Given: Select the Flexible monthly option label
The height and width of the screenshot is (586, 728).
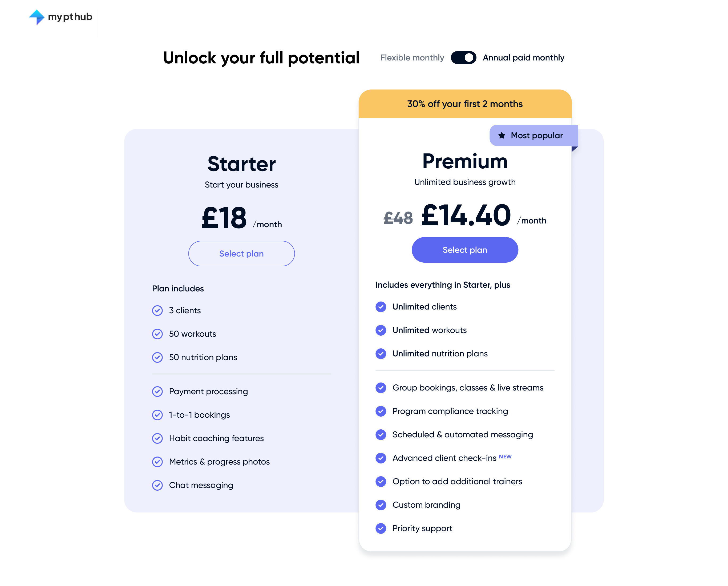Looking at the screenshot, I should pyautogui.click(x=412, y=58).
